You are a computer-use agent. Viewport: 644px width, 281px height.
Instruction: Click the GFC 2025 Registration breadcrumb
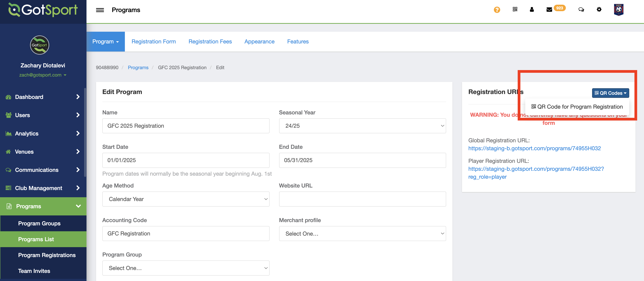182,68
